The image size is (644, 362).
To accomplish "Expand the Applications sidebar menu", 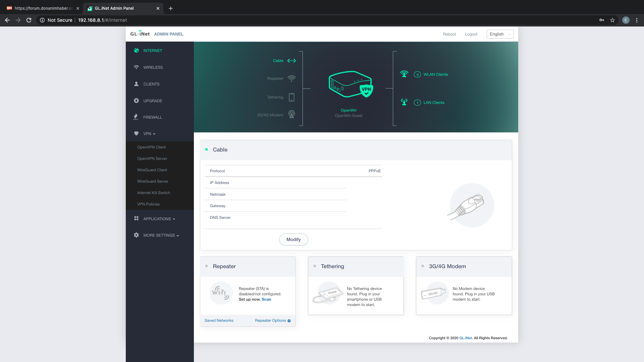I will point(159,219).
